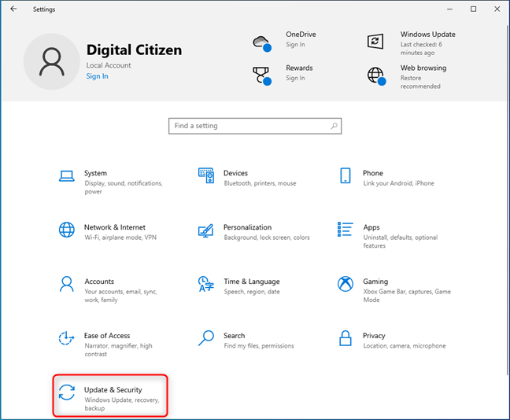
Task: Open the Update & Security arrows icon
Action: coord(67,392)
